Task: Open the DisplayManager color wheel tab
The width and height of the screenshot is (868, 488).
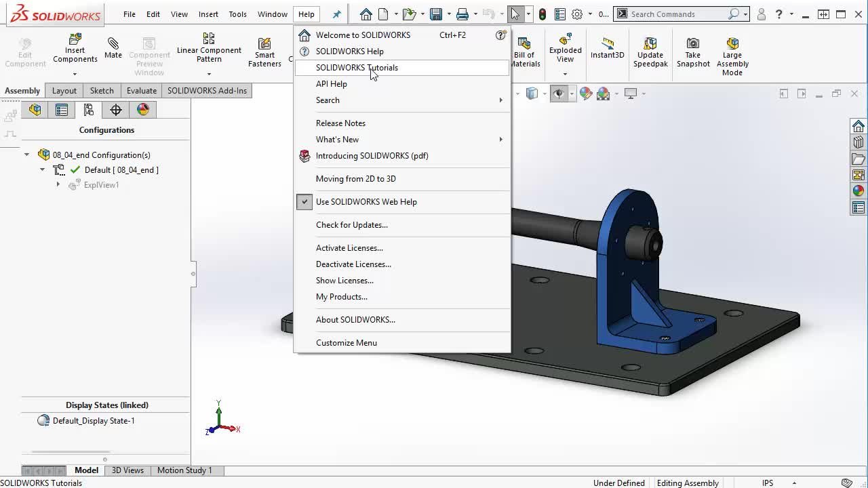Action: click(143, 110)
